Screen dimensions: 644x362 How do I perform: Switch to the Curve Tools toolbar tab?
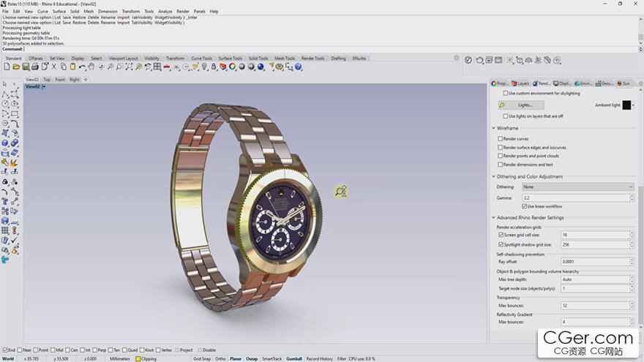coord(201,59)
